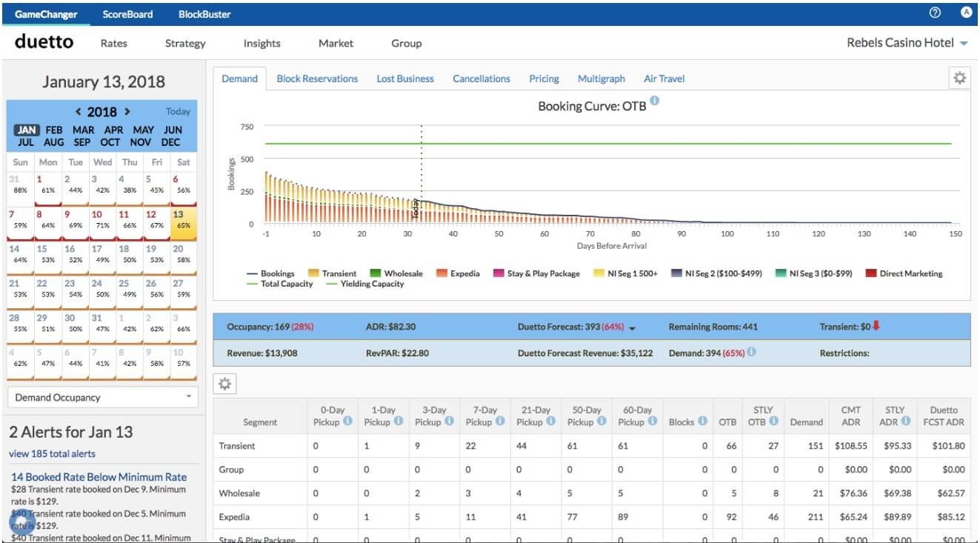Click red down arrow beside Transient: $0
Image resolution: width=980 pixels, height=543 pixels.
876,326
